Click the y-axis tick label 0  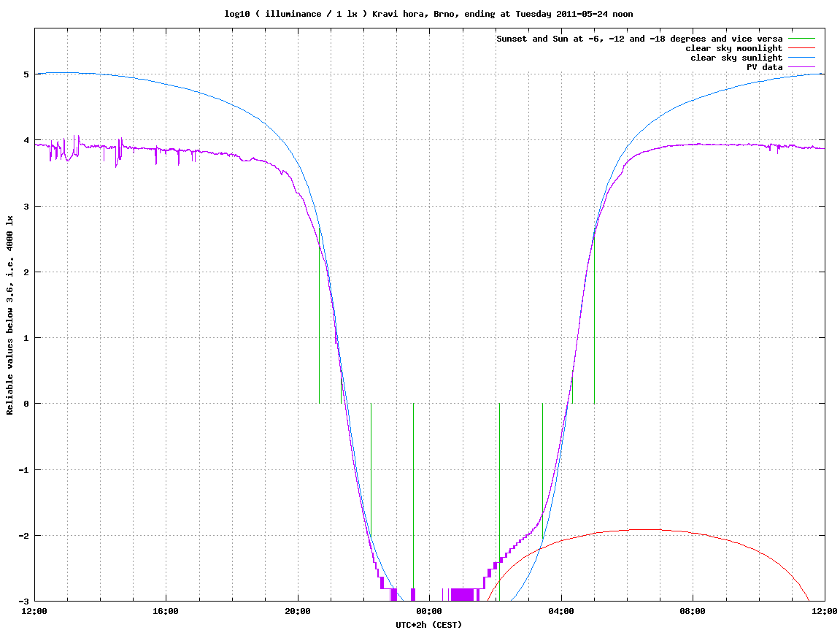click(x=26, y=404)
